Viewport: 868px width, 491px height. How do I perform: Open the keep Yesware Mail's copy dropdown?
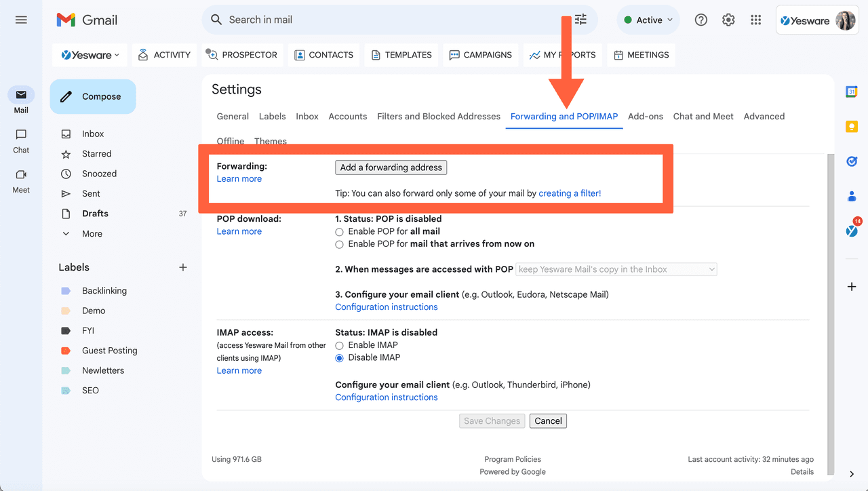(616, 269)
